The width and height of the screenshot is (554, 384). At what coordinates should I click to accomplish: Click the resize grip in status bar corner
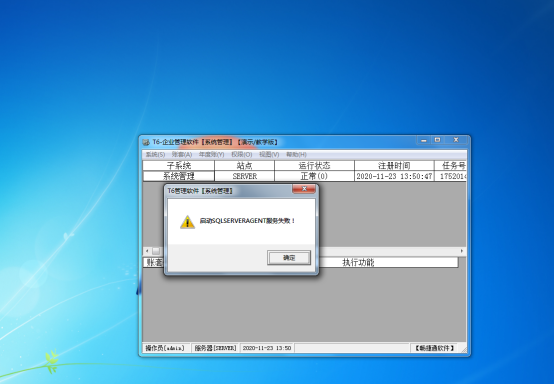463,349
